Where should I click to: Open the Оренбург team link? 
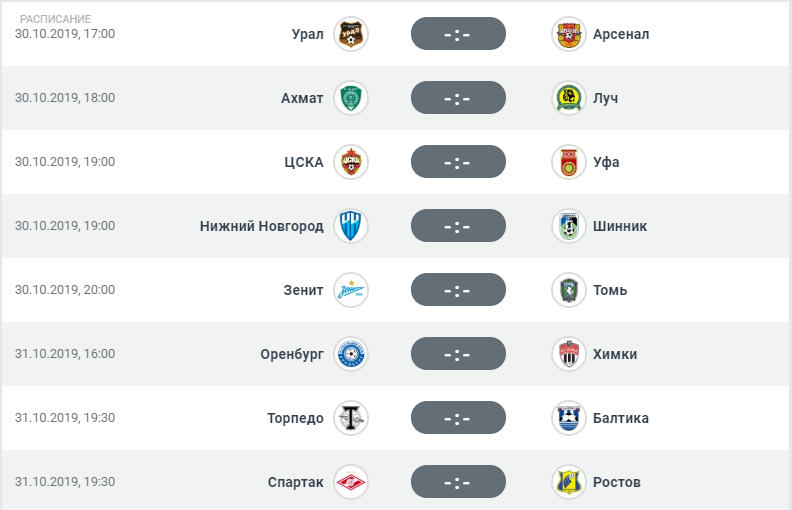click(292, 354)
